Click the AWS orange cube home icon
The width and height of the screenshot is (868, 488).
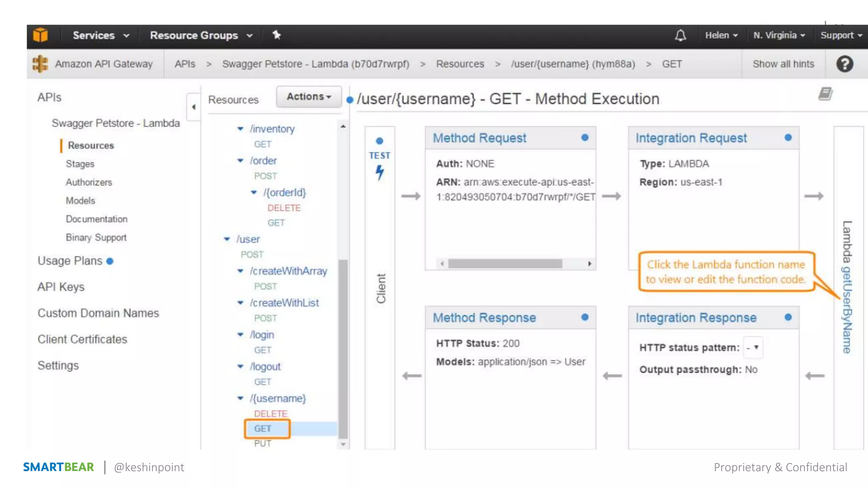pos(40,35)
